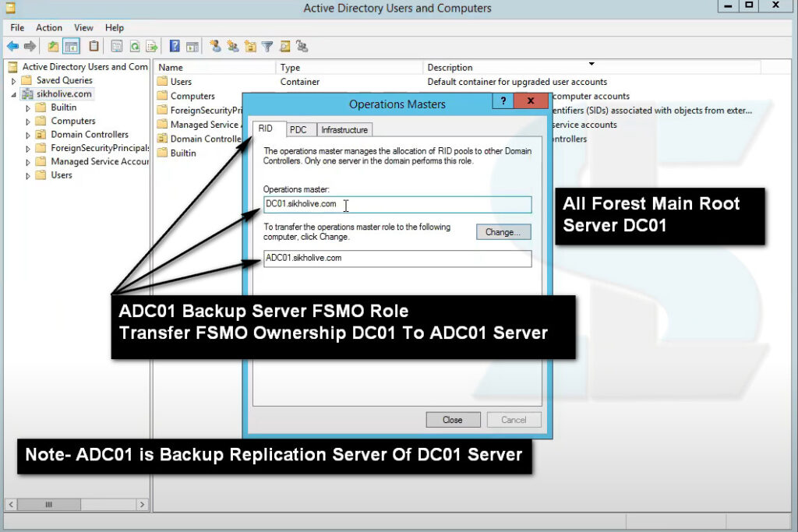
Task: Close the Operations Masters dialog with X
Action: pos(531,100)
